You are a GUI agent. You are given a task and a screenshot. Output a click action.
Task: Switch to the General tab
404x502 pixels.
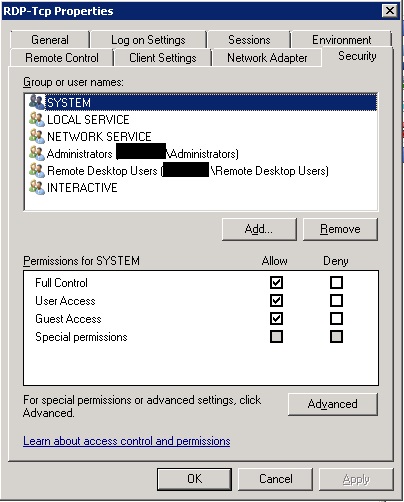click(x=50, y=40)
